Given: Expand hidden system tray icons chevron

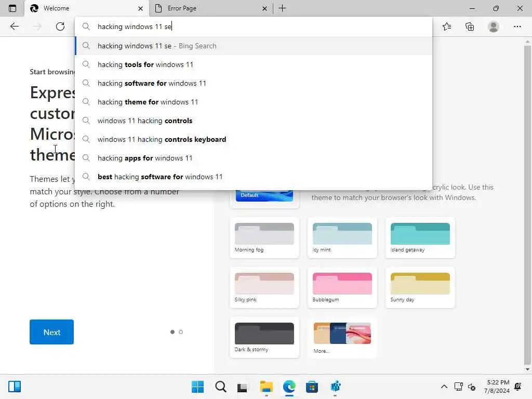Looking at the screenshot, I should pyautogui.click(x=444, y=387).
